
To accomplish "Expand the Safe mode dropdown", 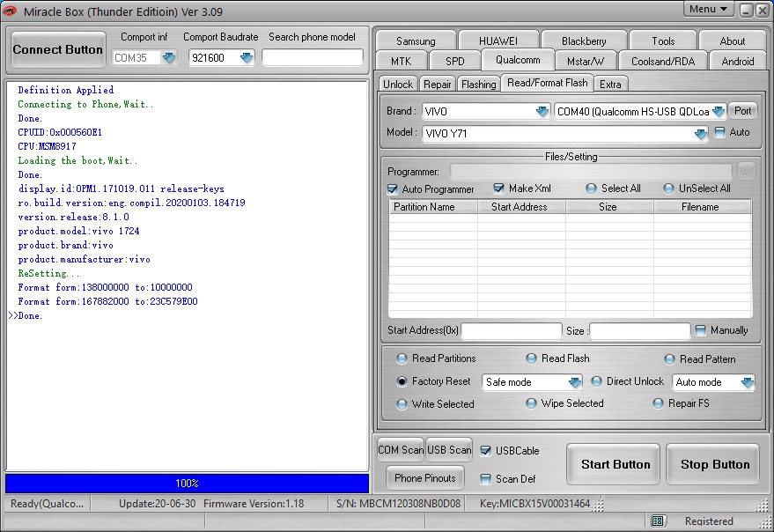I will [x=575, y=382].
